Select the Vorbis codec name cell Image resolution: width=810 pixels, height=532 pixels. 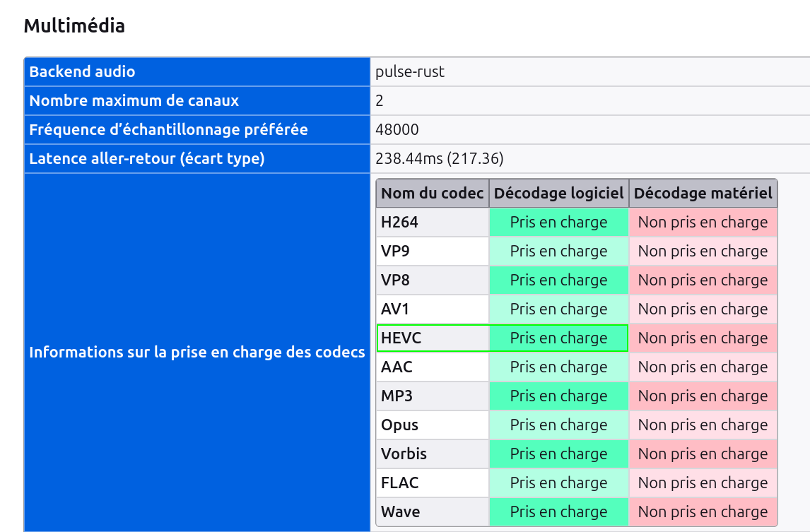pyautogui.click(x=433, y=454)
